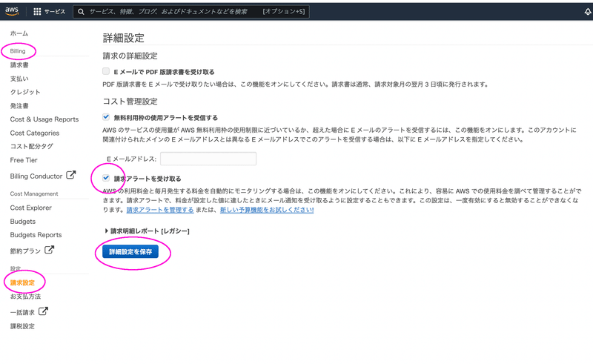Open 支払い in sidebar
593x364 pixels.
19,79
